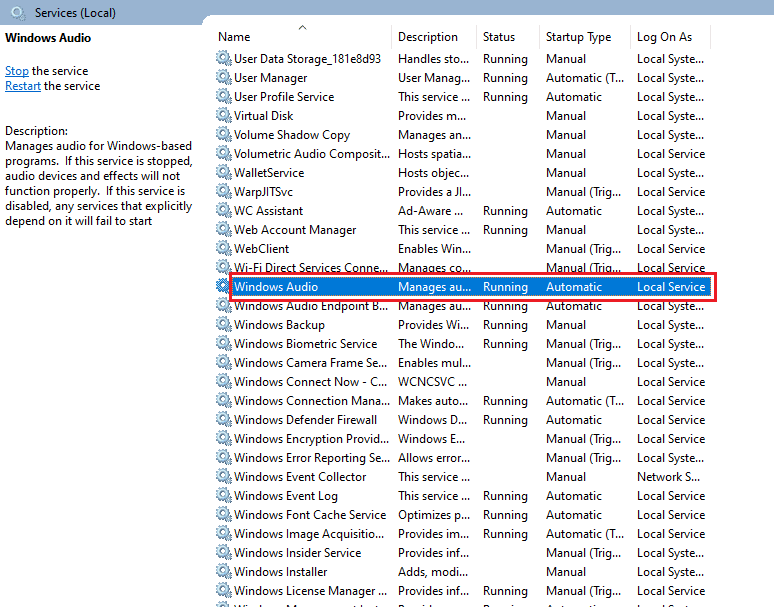Click gear icon beside User Manager
The image size is (774, 607).
224,77
